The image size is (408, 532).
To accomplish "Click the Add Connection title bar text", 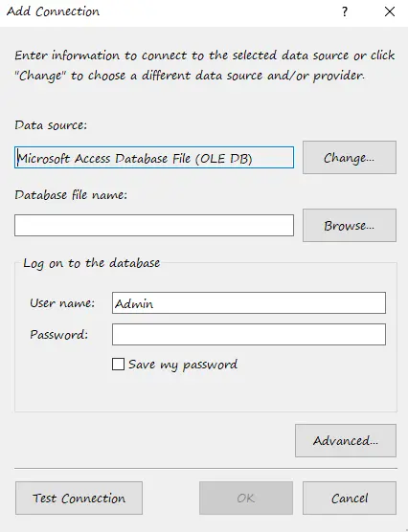I will pyautogui.click(x=53, y=11).
